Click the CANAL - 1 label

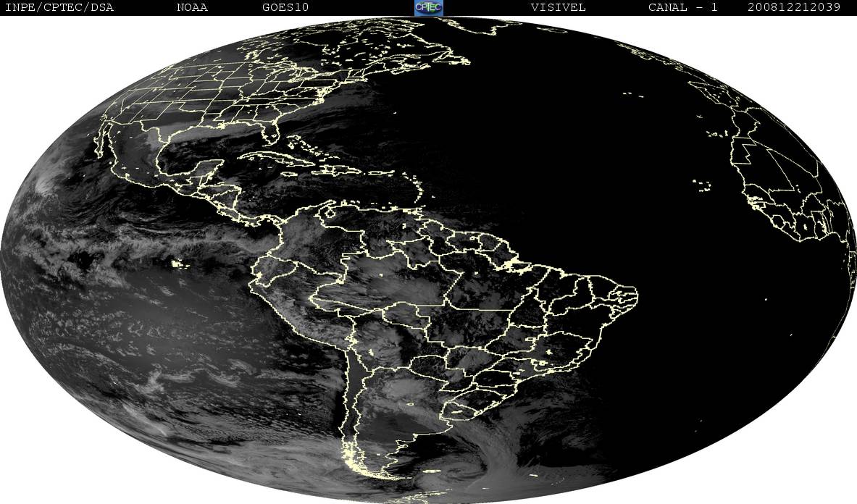click(x=682, y=7)
